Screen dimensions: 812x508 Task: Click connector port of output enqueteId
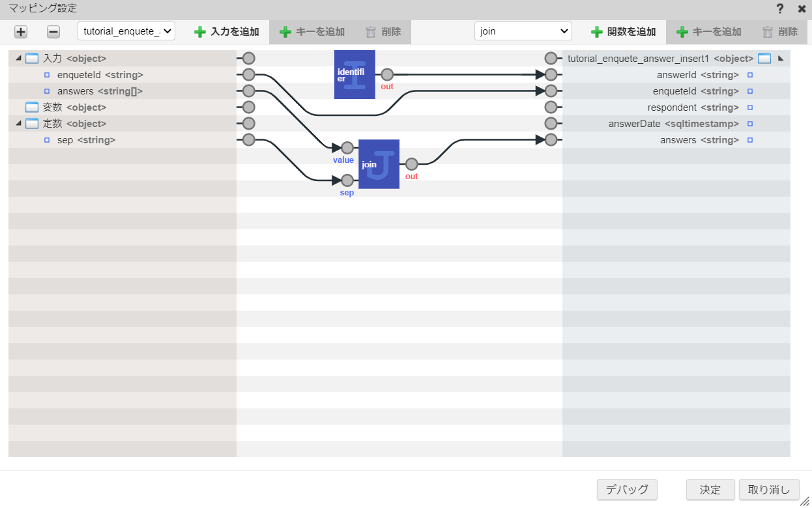[x=551, y=91]
